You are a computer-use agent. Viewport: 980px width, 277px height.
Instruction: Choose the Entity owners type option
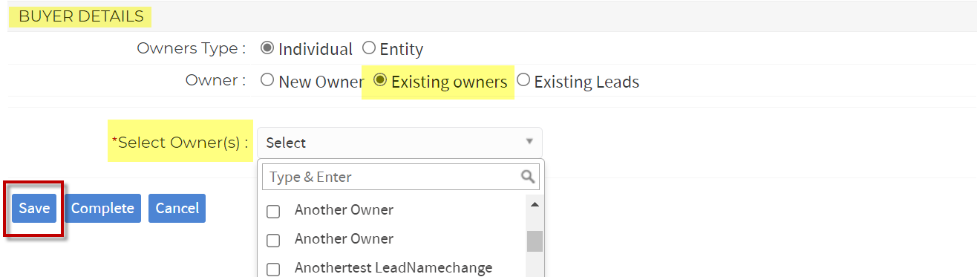point(368,48)
